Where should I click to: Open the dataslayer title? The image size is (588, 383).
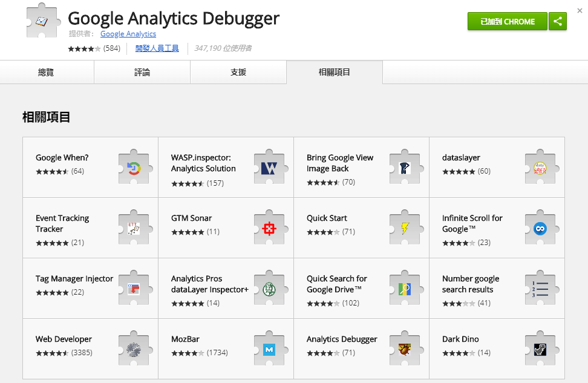(461, 157)
